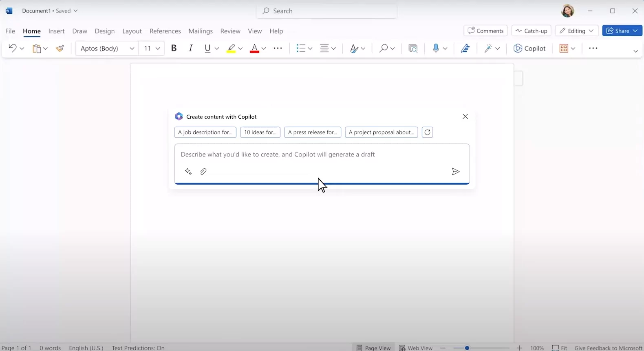Screen dimensions: 644x351
Task: Click the Share button
Action: pos(622,31)
